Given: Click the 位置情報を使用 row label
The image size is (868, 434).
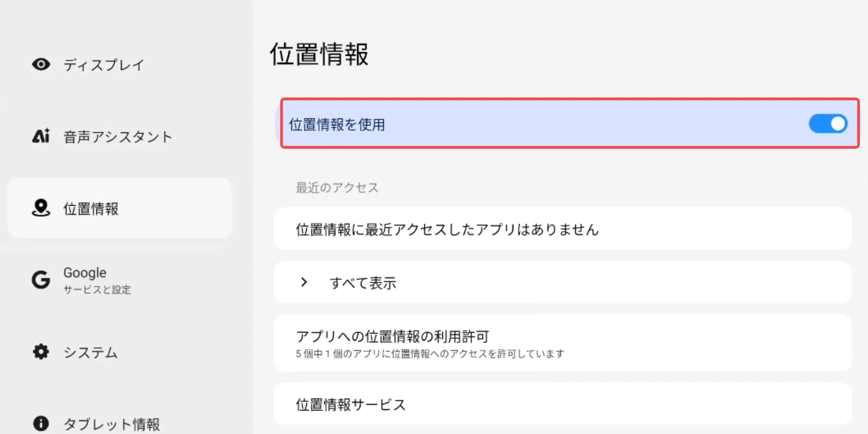Looking at the screenshot, I should 337,125.
